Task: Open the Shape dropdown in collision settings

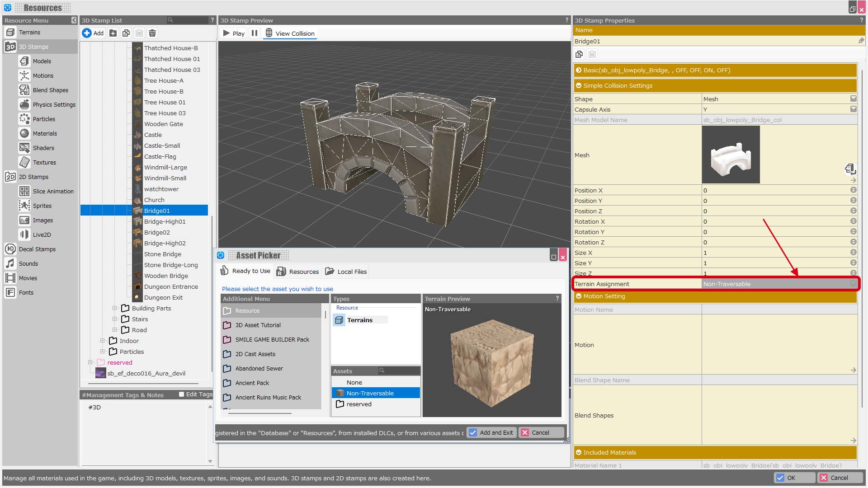Action: 853,99
